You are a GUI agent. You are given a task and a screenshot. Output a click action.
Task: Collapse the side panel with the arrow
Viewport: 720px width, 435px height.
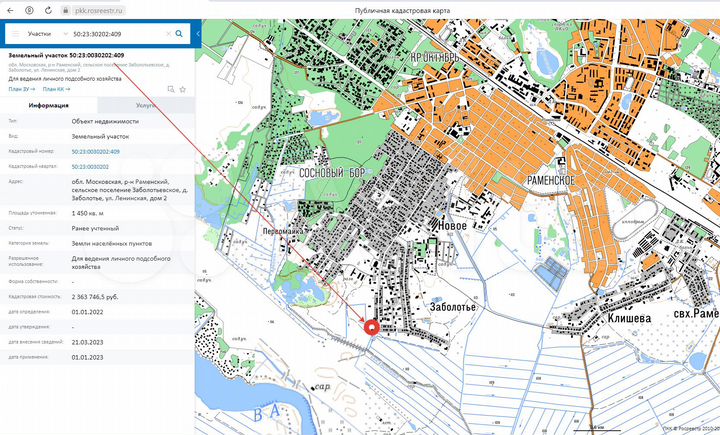click(198, 34)
